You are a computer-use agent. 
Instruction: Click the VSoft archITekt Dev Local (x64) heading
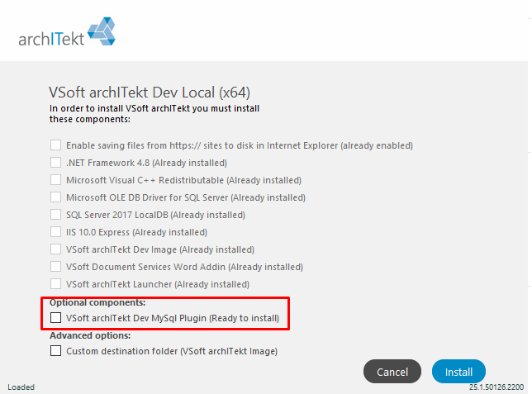150,93
